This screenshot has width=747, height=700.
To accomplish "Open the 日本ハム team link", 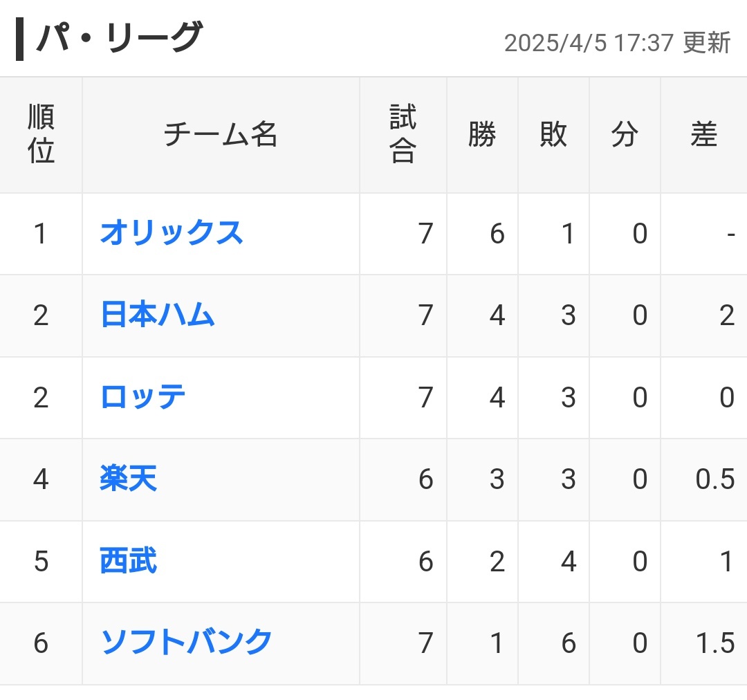I will coord(158,315).
